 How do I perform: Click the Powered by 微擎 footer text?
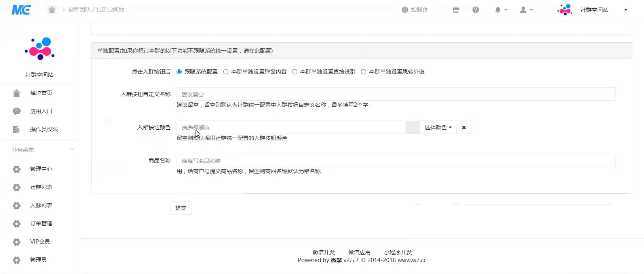pyautogui.click(x=362, y=260)
